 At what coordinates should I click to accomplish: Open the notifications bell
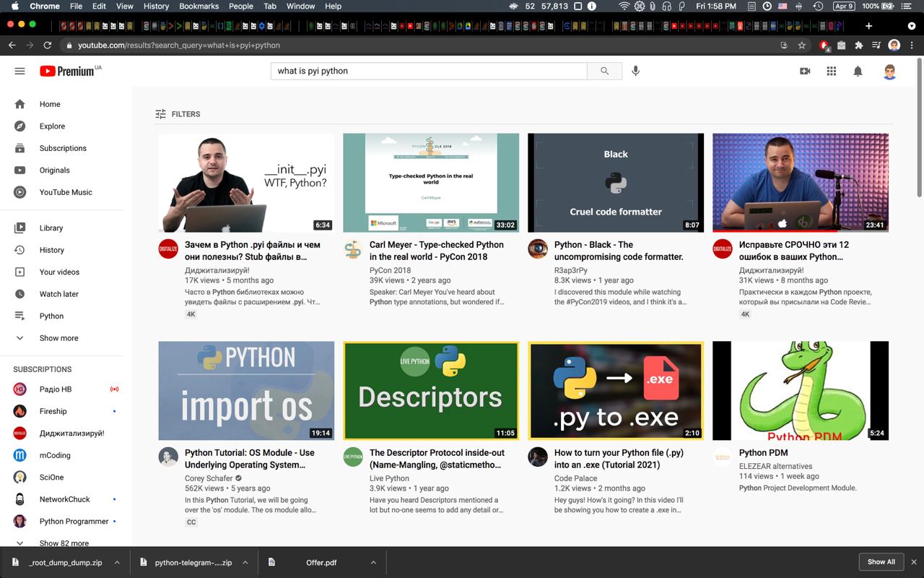tap(858, 71)
